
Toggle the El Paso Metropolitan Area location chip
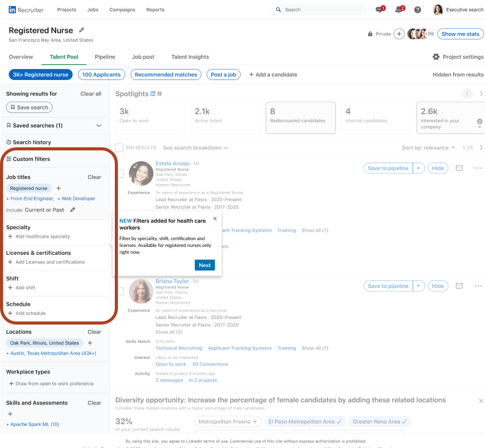tap(305, 421)
